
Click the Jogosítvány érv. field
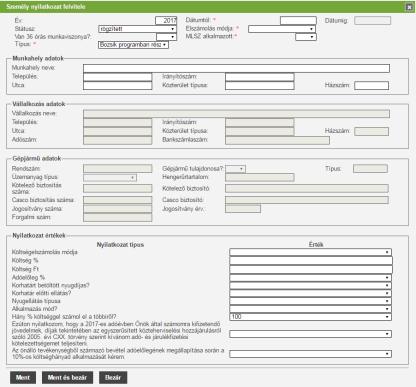[x=243, y=209]
